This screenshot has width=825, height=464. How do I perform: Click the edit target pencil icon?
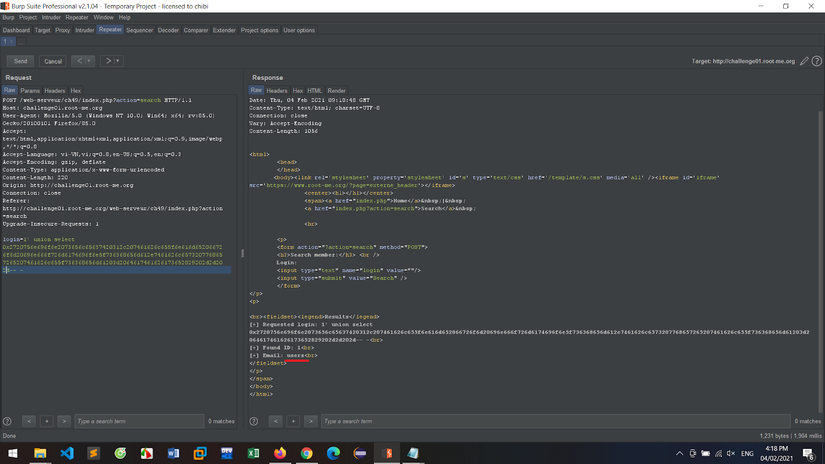804,61
